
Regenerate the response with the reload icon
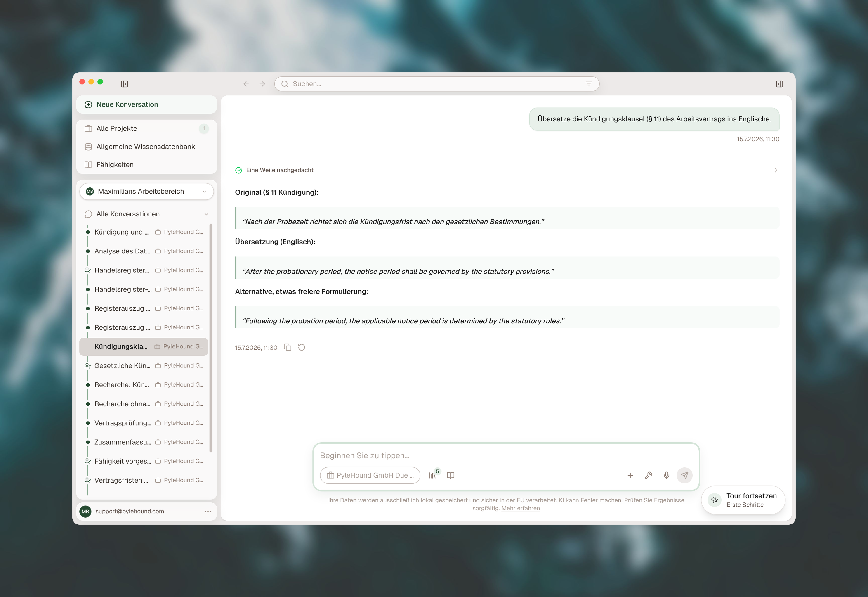[x=302, y=348]
